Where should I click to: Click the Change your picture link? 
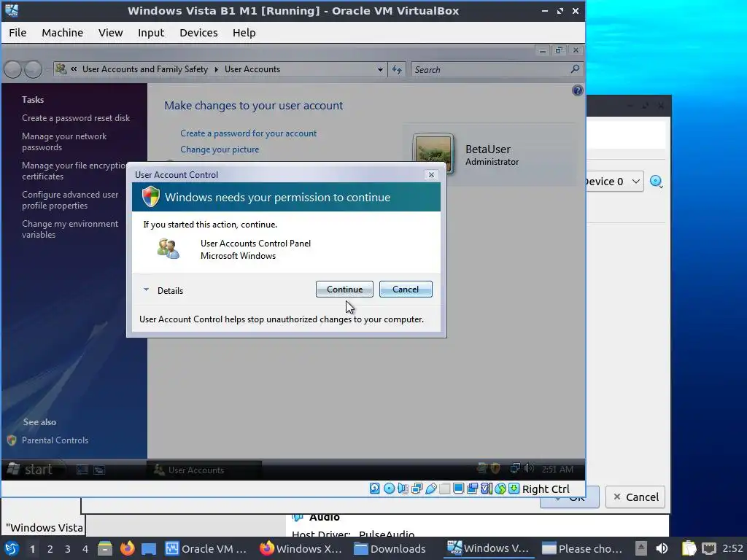pyautogui.click(x=220, y=149)
